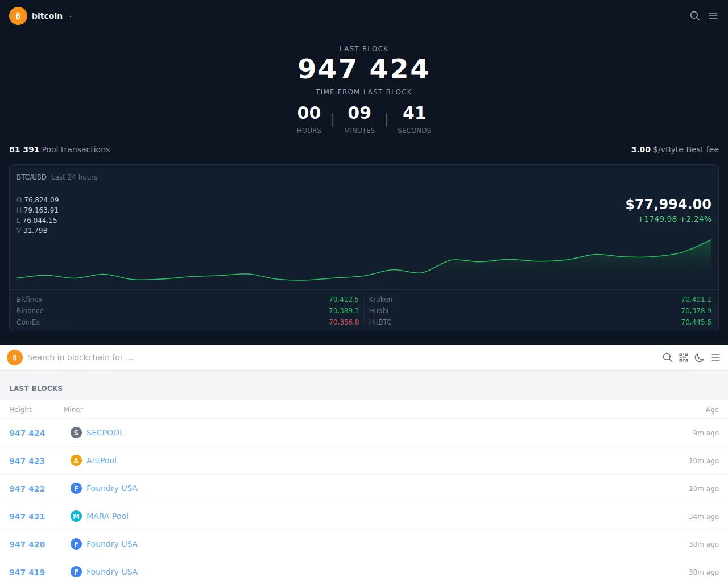Click the Miner column header
The image size is (728, 582).
pos(73,410)
